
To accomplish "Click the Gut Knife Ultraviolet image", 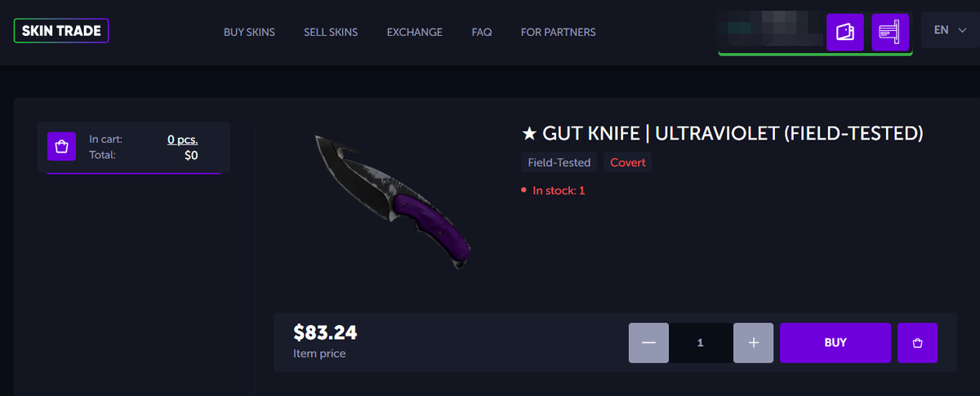I will pos(392,202).
